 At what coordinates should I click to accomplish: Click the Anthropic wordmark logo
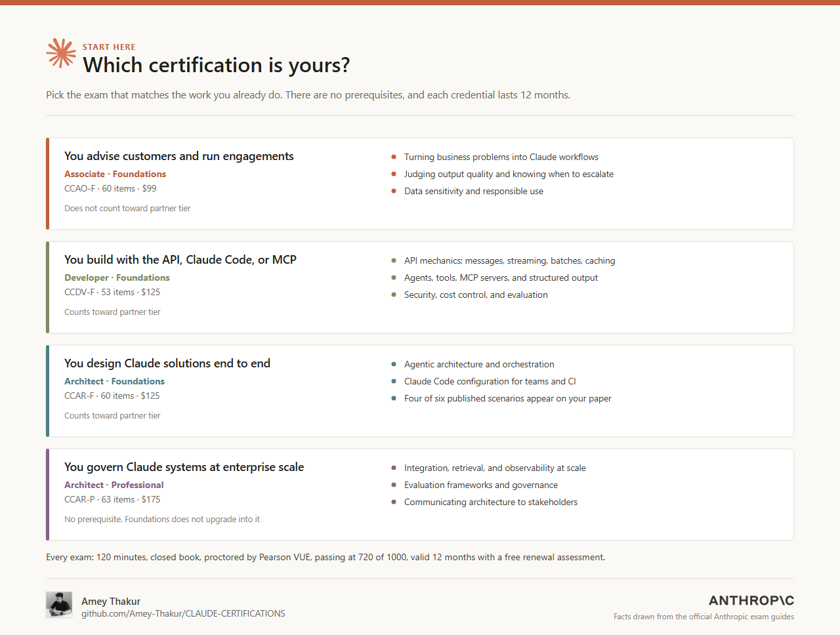pos(751,600)
